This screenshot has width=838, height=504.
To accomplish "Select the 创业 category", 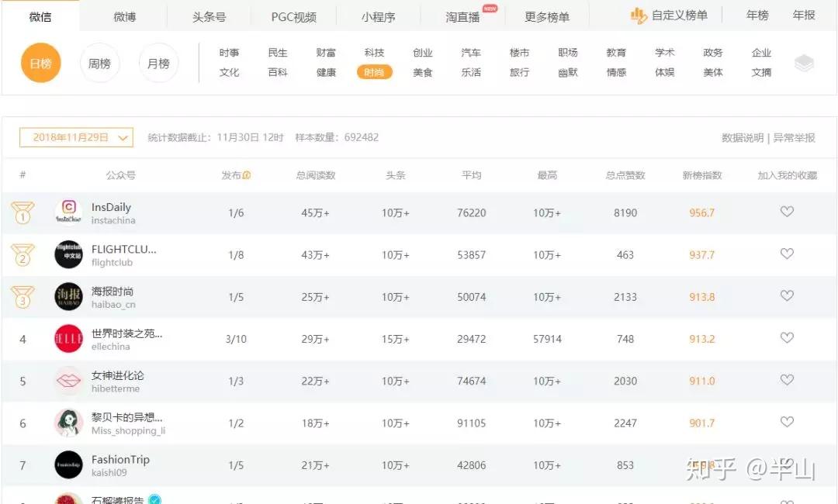I will point(423,53).
